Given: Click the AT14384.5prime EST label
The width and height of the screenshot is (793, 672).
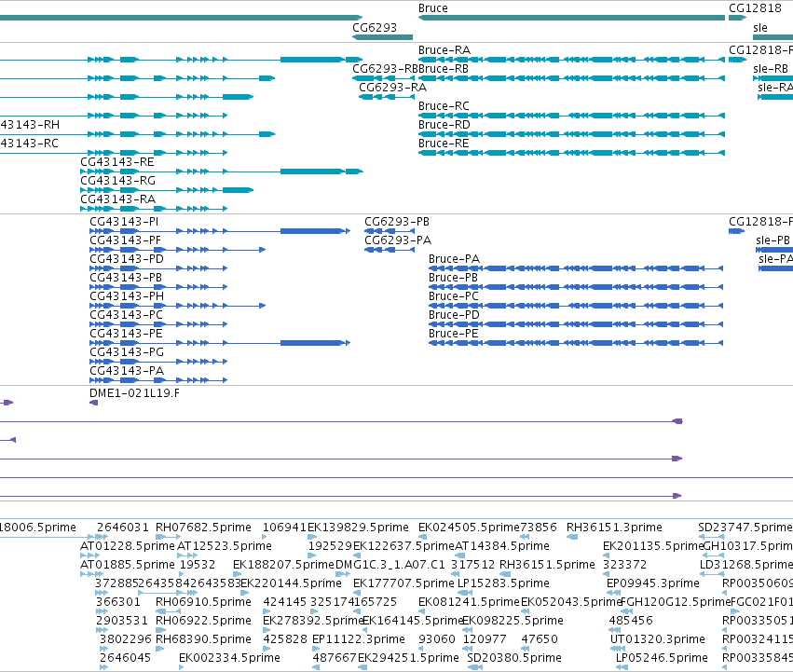Looking at the screenshot, I should click(502, 546).
